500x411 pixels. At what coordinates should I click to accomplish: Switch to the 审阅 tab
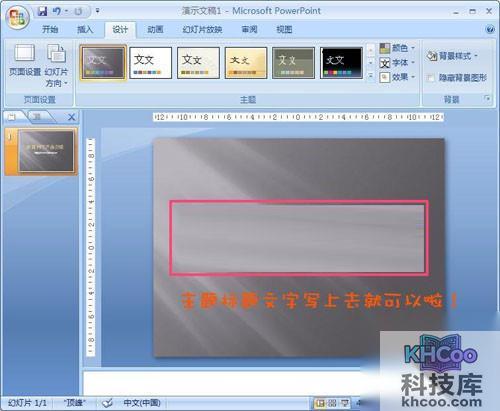coord(249,29)
